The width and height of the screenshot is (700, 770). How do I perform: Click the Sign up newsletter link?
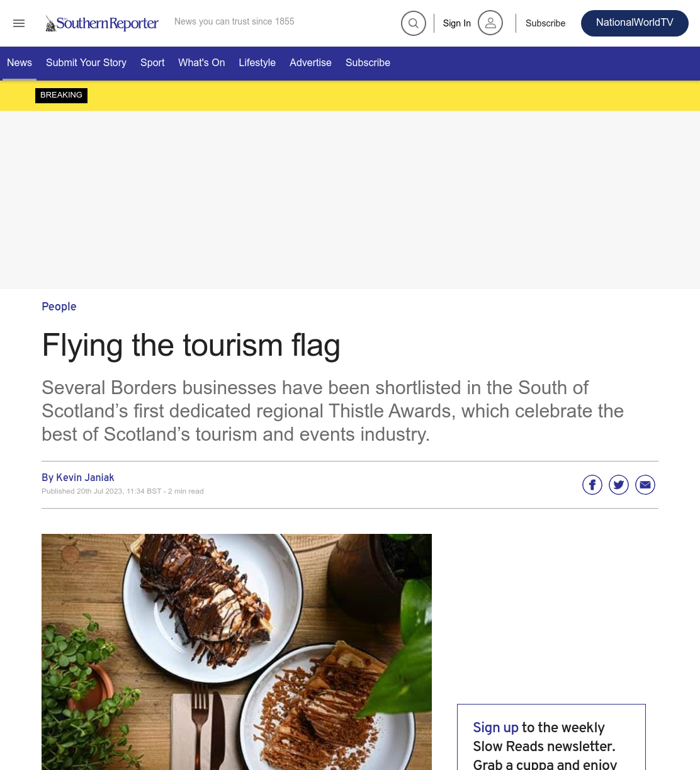tap(495, 728)
